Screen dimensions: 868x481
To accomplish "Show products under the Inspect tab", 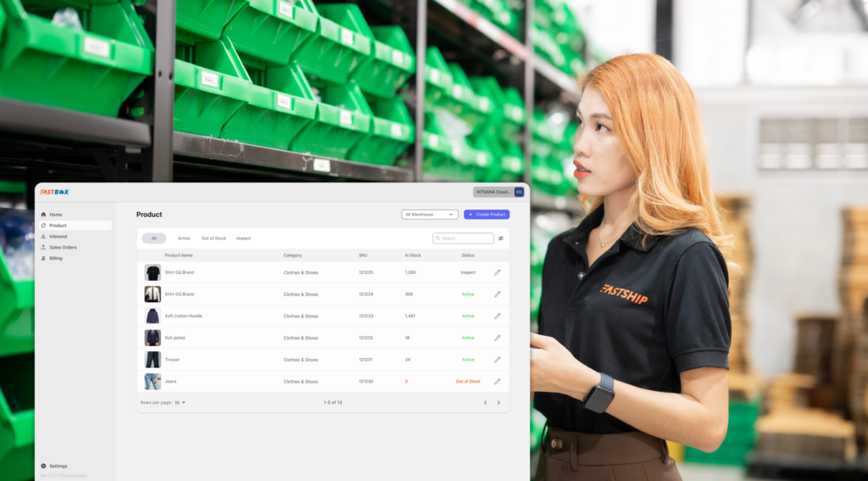I will (243, 238).
